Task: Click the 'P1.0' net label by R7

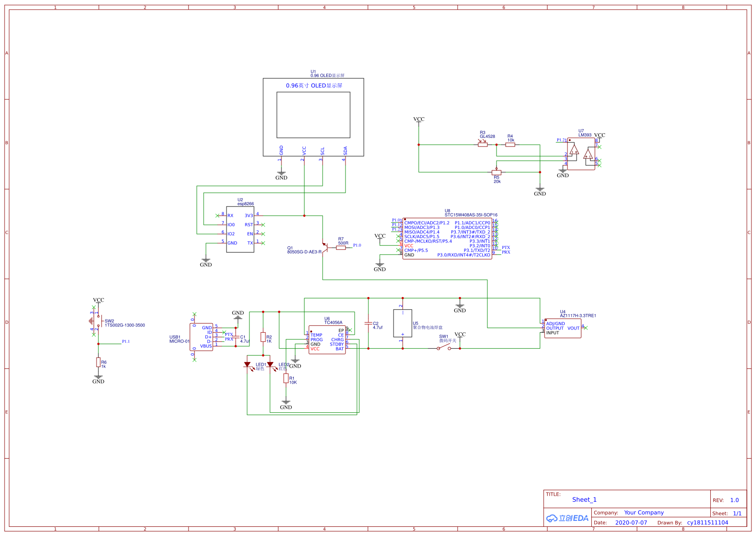Action: tap(357, 245)
